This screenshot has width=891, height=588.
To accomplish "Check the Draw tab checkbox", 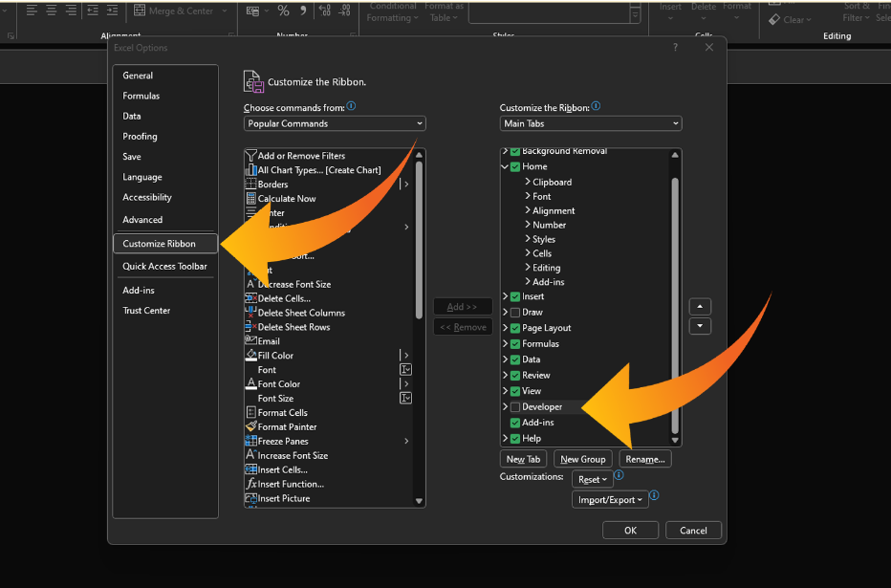I will click(515, 313).
